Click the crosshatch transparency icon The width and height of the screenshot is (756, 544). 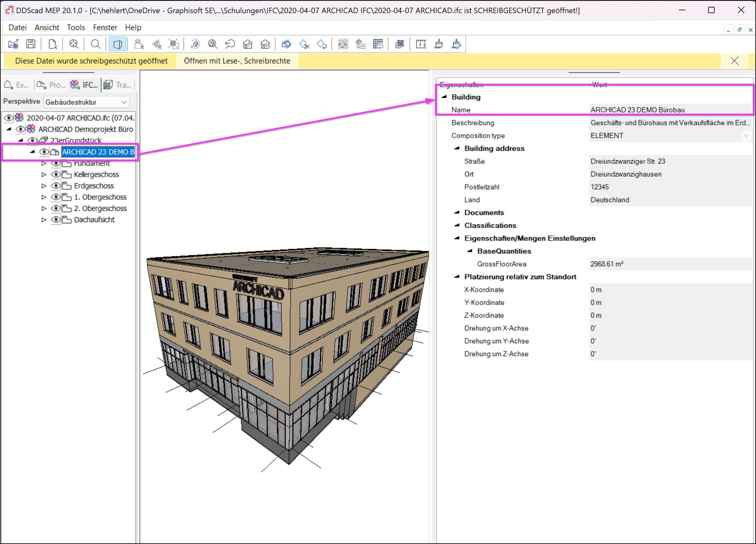click(x=343, y=44)
